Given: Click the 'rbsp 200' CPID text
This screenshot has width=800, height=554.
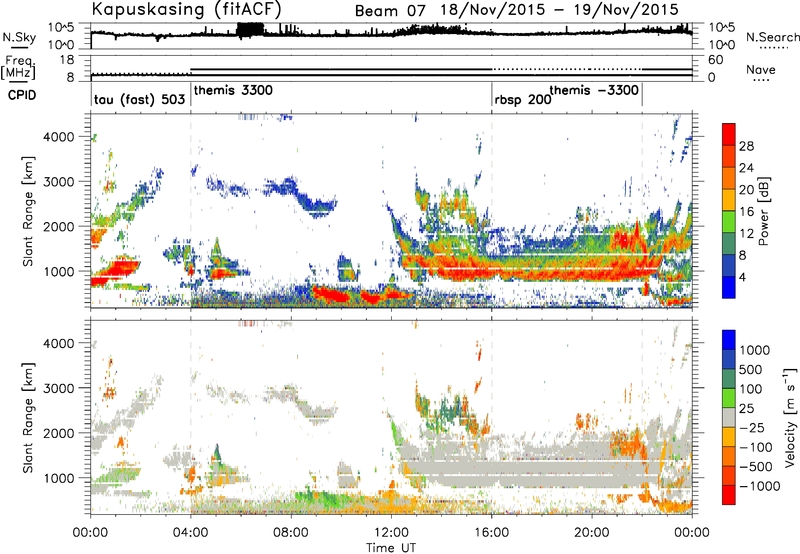Looking at the screenshot, I should point(522,99).
